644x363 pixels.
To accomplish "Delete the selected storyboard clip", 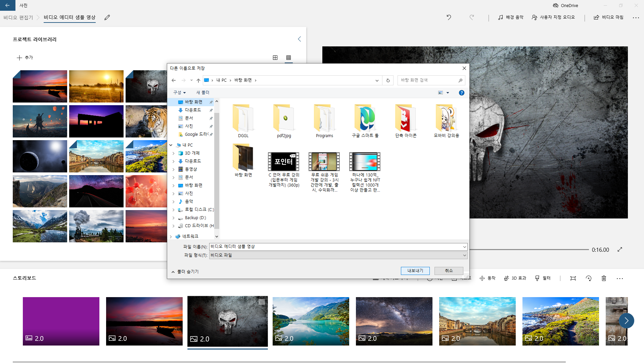I will click(x=604, y=278).
